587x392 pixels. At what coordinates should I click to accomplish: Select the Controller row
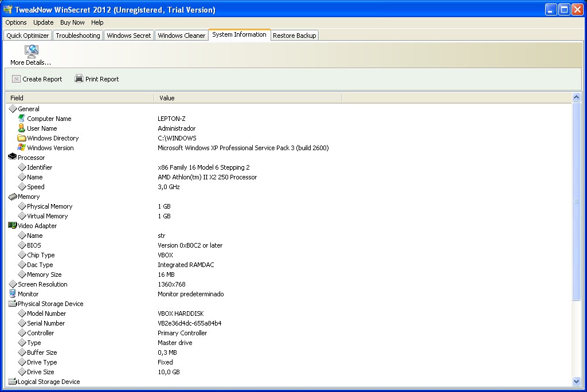[x=289, y=332]
